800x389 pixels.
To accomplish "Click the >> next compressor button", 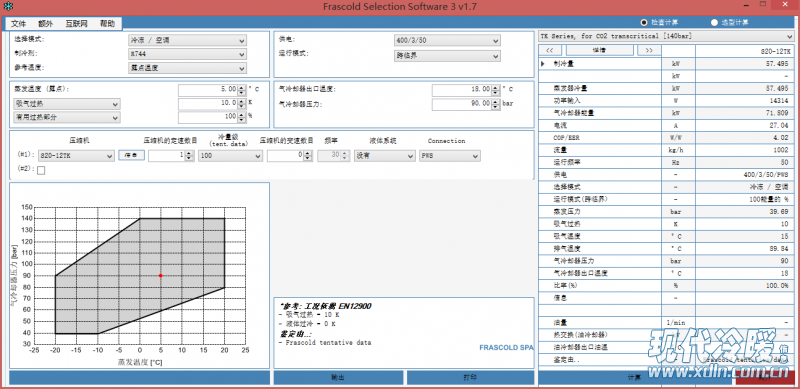I will coord(648,51).
